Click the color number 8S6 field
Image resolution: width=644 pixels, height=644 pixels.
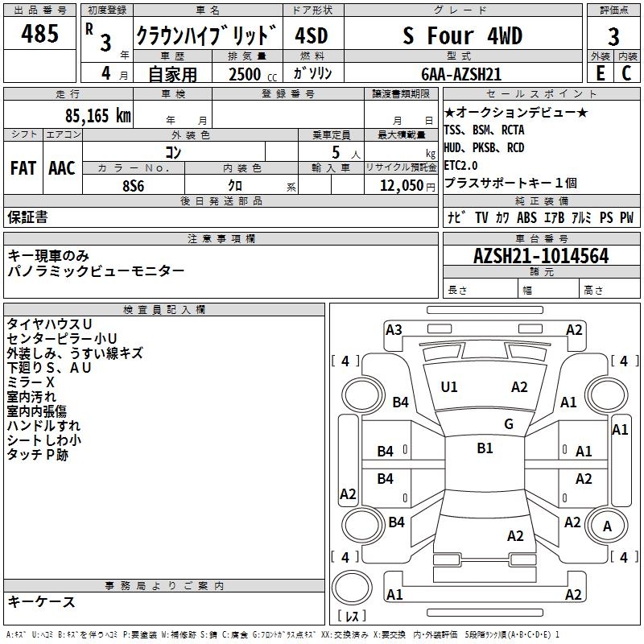pos(133,184)
